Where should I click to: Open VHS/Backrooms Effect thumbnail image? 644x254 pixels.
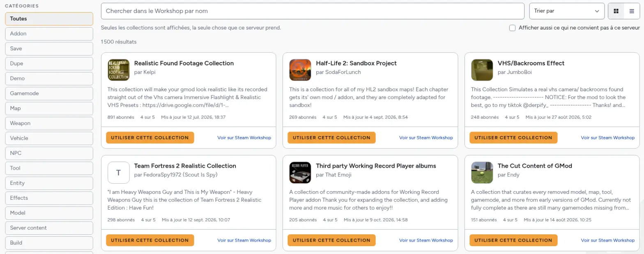point(482,70)
